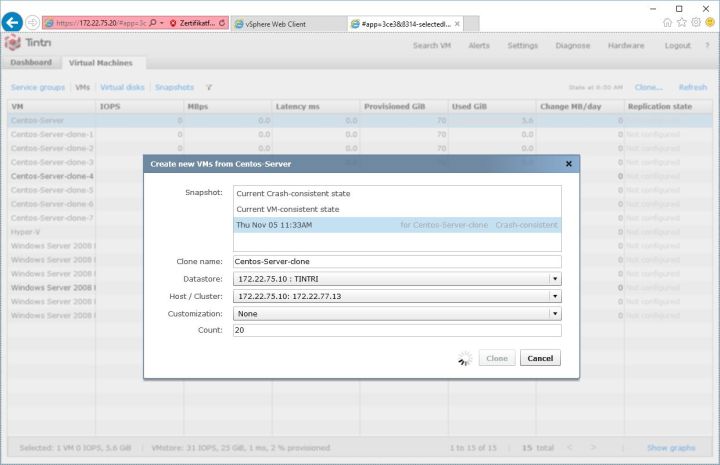Click the certificate error shield icon
This screenshot has height=465, width=720.
174,22
